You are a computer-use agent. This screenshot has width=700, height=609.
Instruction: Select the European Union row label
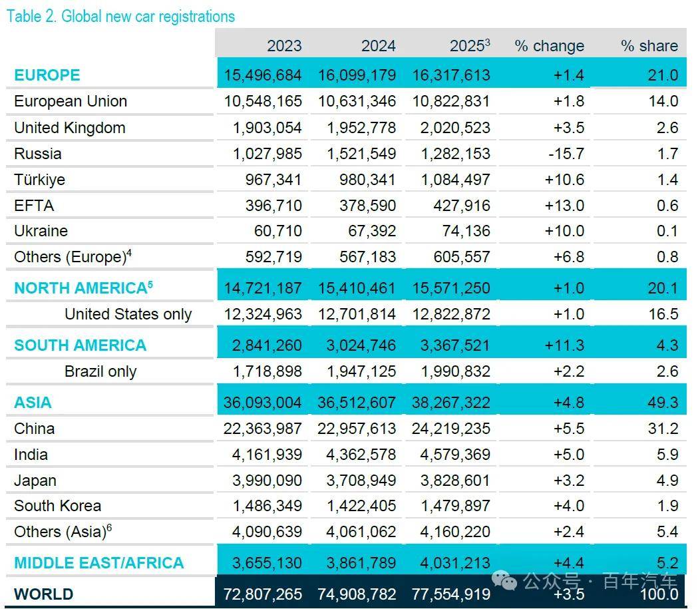[x=71, y=101]
